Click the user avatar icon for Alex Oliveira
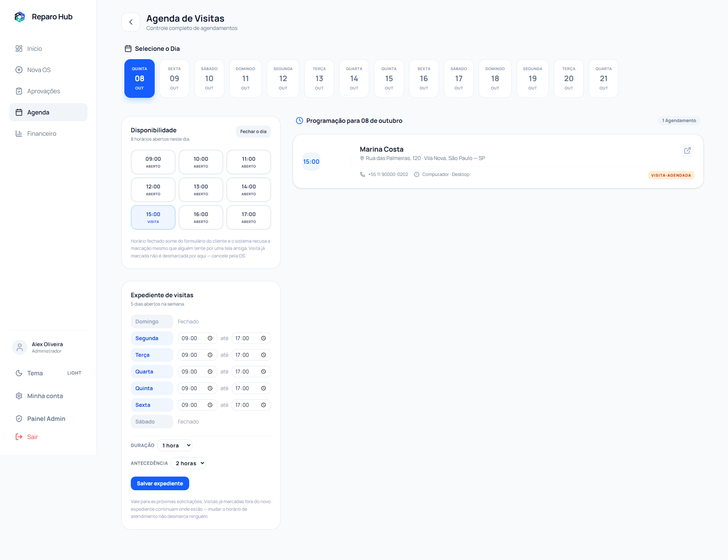728x560 pixels. (x=20, y=347)
